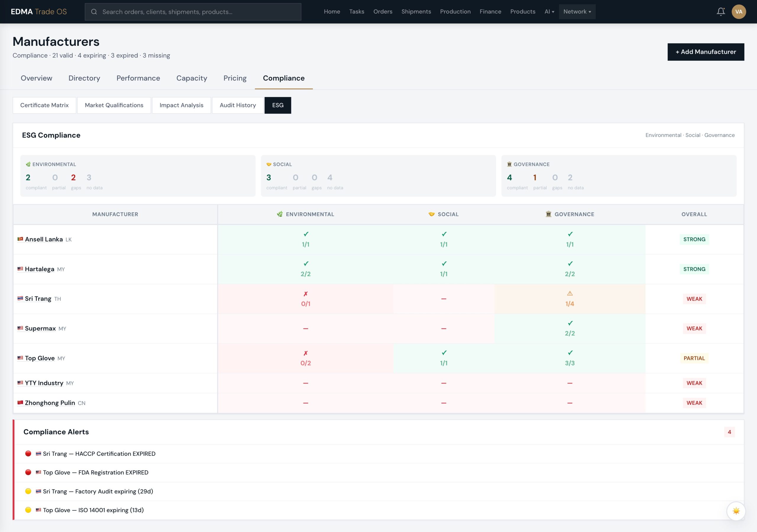Open the Certificate Matrix sub-tab
Viewport: 757px width, 532px height.
45,105
